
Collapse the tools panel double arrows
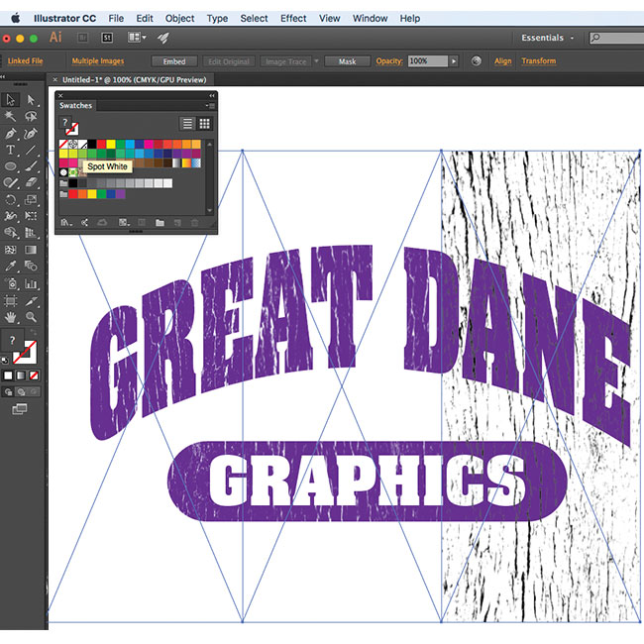[3, 77]
